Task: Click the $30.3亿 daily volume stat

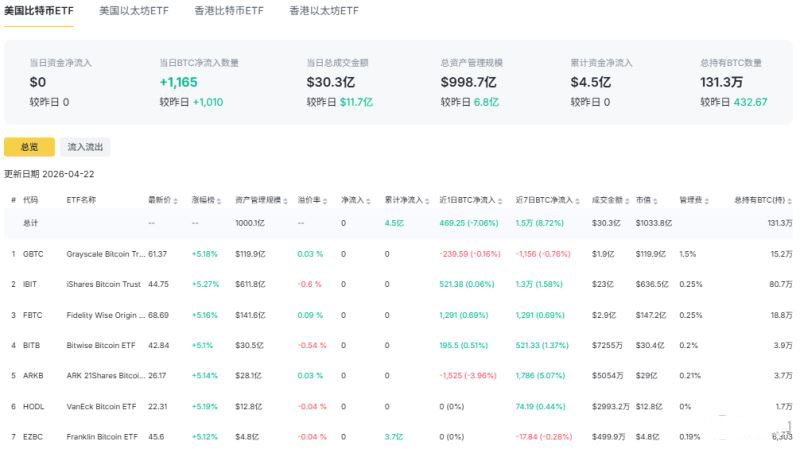Action: tap(331, 82)
